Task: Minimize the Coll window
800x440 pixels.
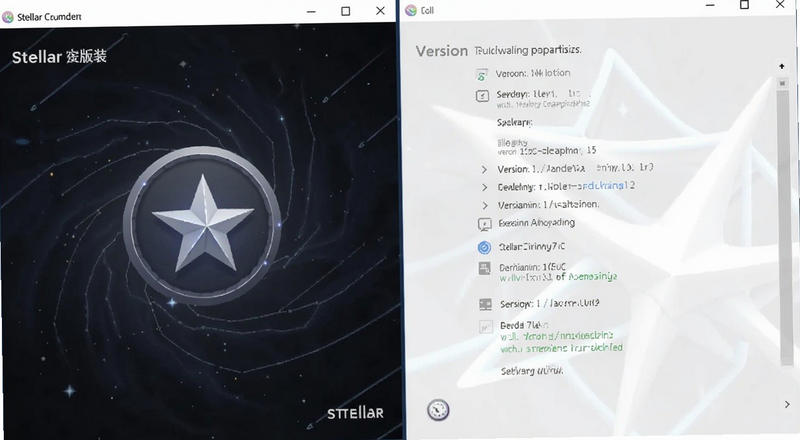Action: (710, 5)
